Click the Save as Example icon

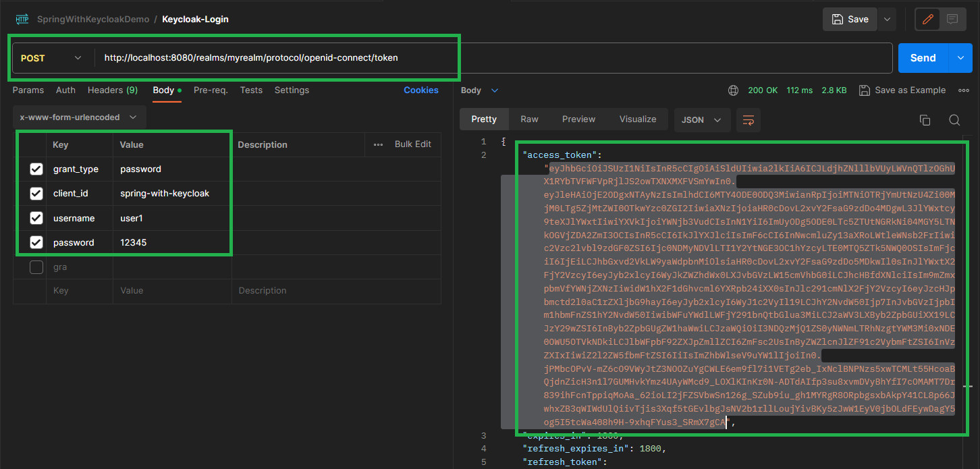(x=865, y=90)
